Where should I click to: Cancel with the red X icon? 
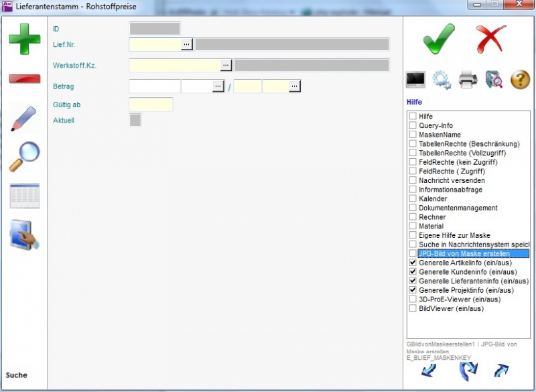[491, 38]
